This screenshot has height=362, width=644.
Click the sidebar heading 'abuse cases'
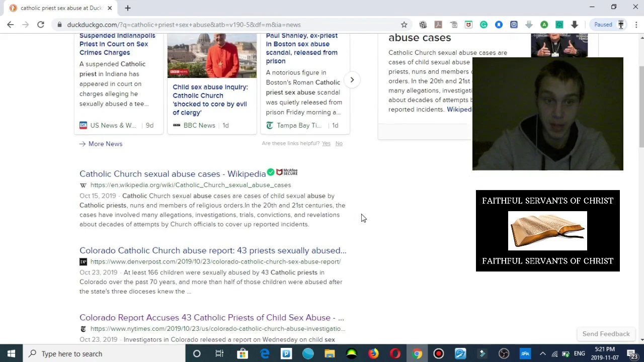click(420, 38)
